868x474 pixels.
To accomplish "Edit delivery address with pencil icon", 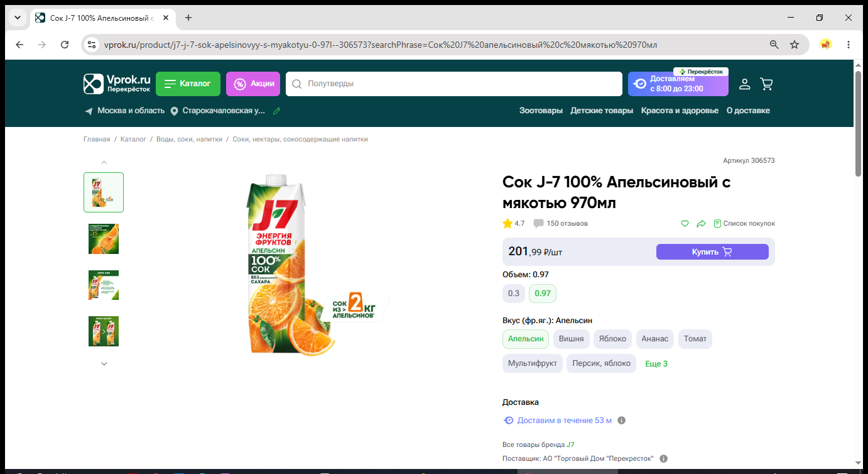I will point(276,111).
